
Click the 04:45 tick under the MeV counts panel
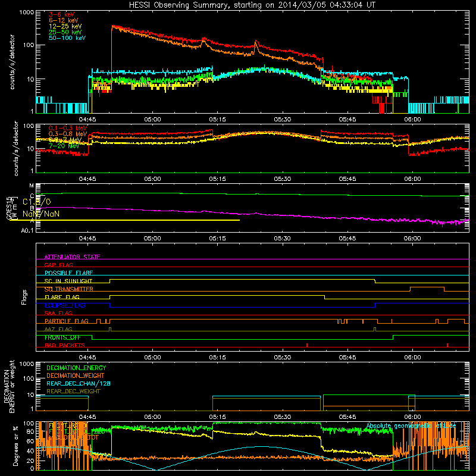point(87,179)
